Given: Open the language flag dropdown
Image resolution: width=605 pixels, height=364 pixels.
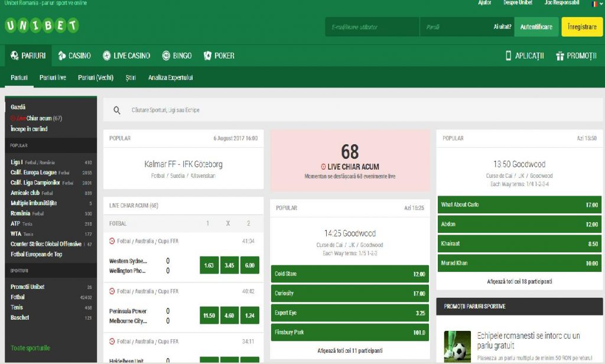Looking at the screenshot, I should coord(596,4).
